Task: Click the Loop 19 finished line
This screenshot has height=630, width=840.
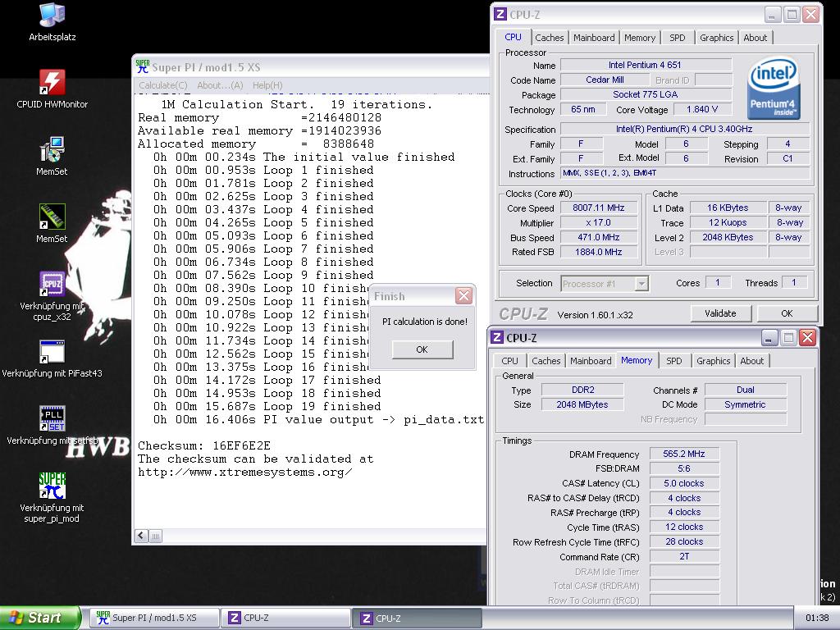Action: coord(267,406)
